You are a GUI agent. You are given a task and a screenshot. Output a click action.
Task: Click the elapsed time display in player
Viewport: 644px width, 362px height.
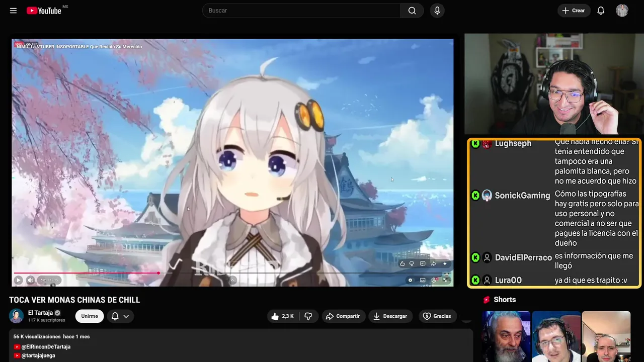tap(49, 280)
